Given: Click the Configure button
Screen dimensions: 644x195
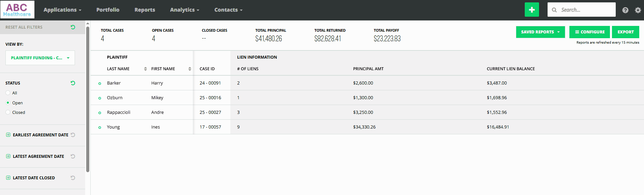Looking at the screenshot, I should [x=589, y=32].
